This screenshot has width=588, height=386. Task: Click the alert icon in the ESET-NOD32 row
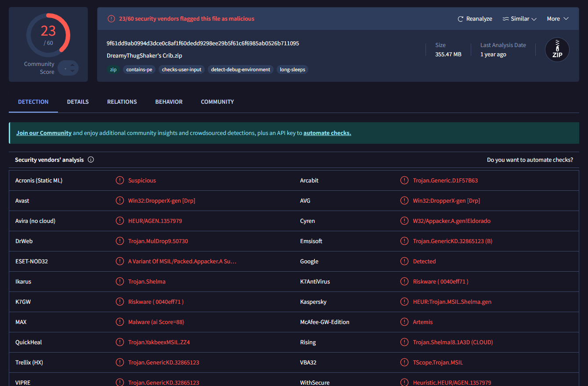tap(119, 261)
